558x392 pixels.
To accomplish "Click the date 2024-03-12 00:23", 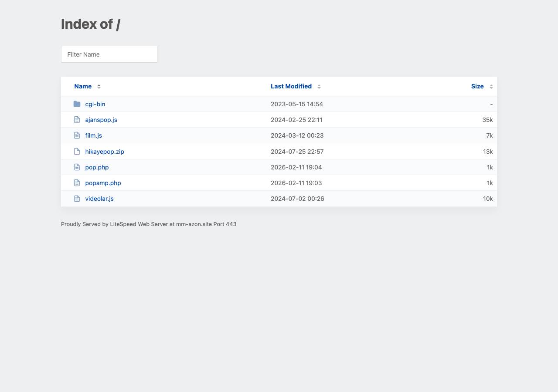I will [x=297, y=135].
